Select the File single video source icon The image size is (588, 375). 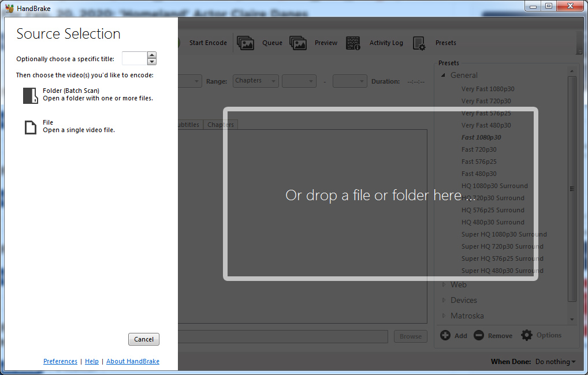[x=30, y=127]
